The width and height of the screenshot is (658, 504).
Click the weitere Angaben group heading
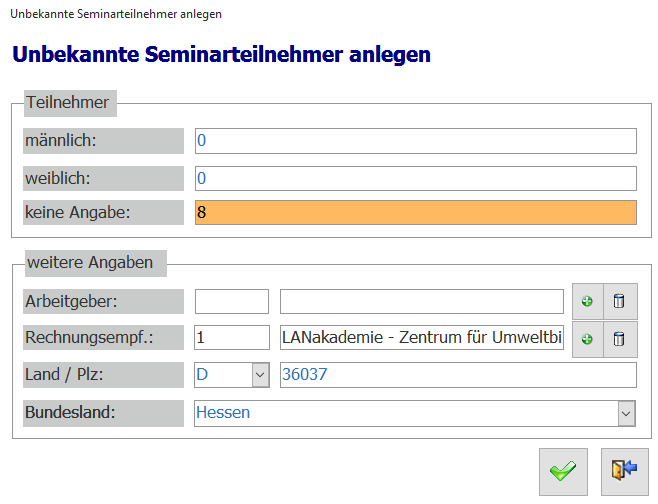tap(90, 263)
